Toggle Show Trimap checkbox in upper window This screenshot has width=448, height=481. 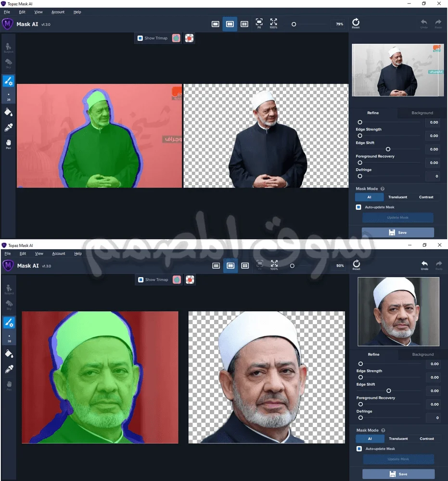pos(140,38)
